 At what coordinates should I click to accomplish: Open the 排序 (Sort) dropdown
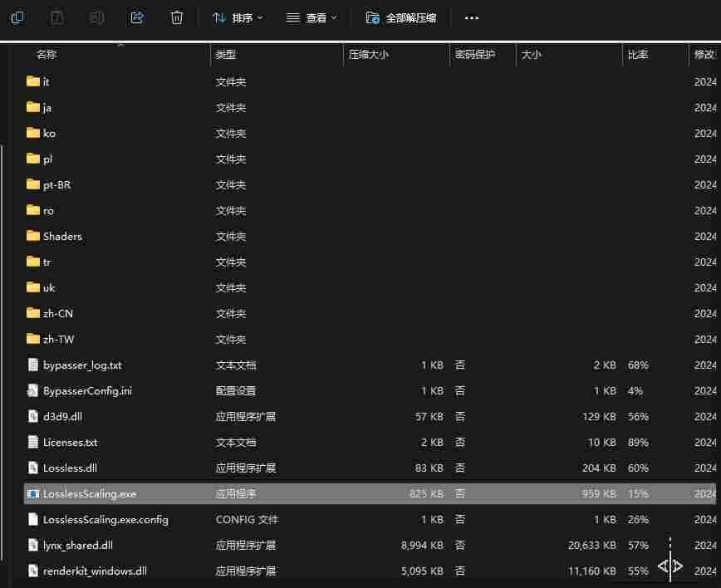[x=238, y=18]
